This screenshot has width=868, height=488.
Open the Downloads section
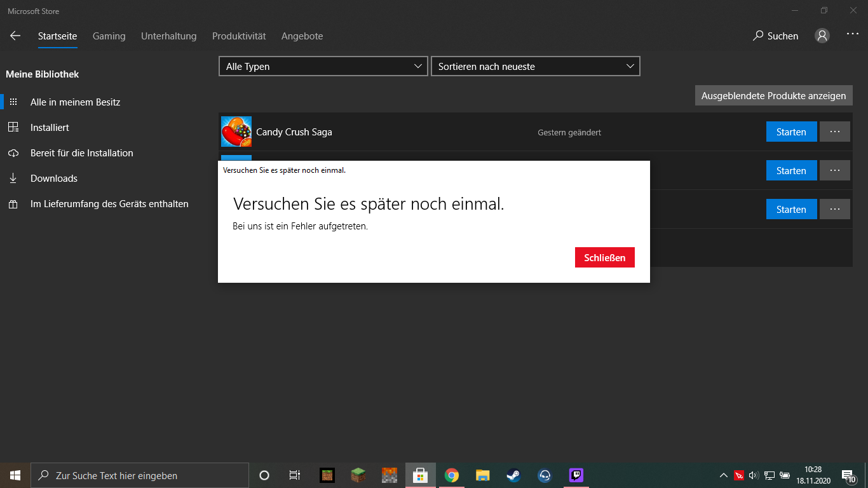coord(54,179)
